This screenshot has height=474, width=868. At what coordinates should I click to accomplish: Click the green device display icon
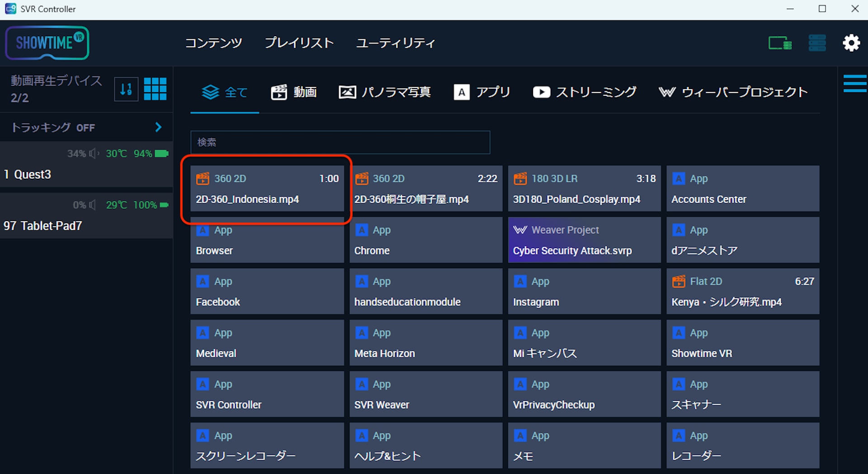tap(780, 43)
